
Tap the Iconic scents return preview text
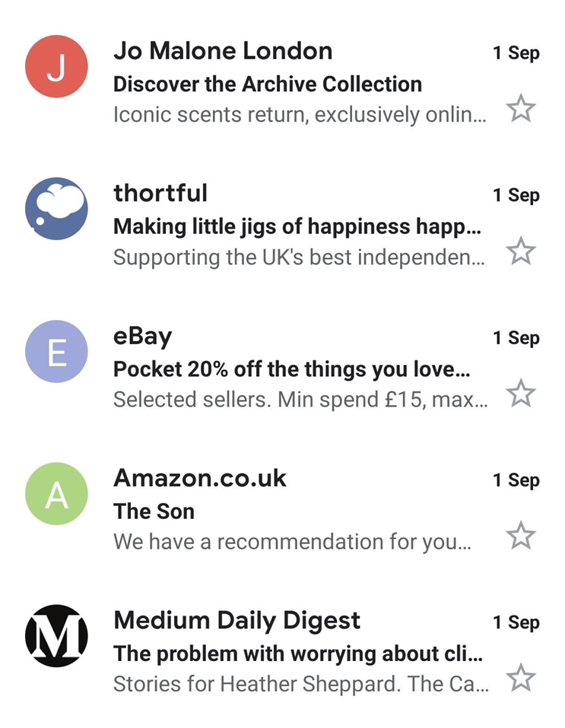coord(299,115)
